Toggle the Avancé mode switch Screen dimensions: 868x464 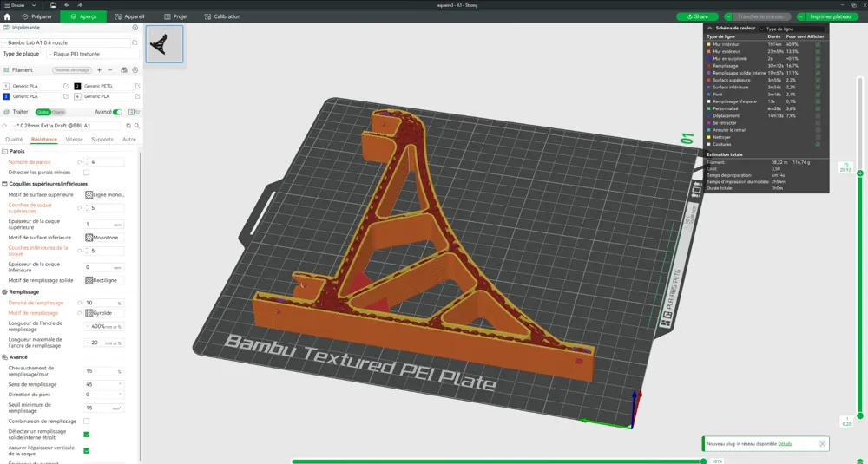click(117, 112)
